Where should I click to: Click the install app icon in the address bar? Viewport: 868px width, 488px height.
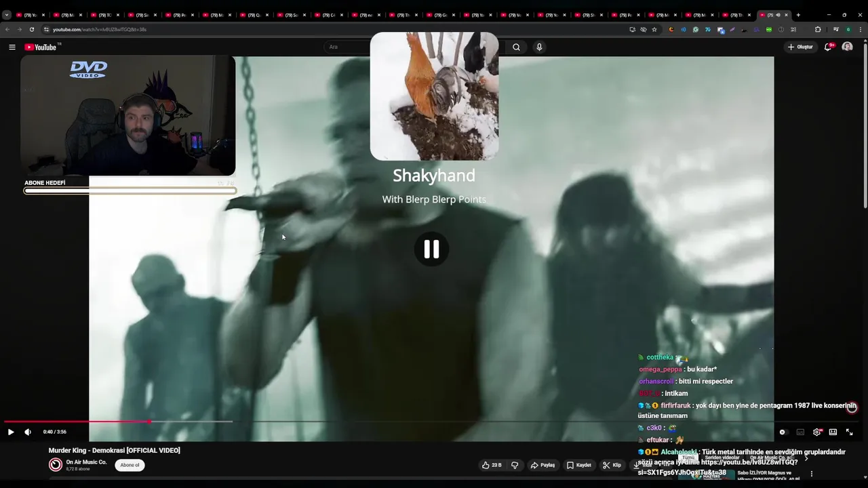(x=633, y=29)
